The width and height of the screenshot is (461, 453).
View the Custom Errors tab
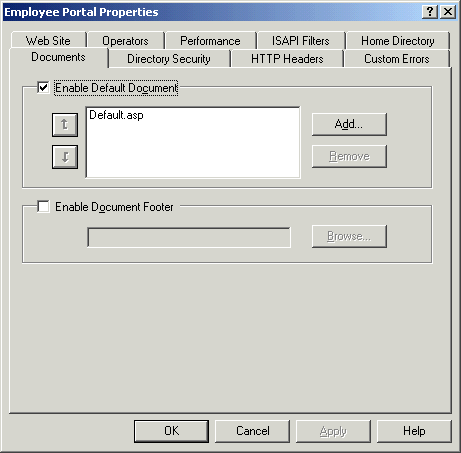coord(397,59)
